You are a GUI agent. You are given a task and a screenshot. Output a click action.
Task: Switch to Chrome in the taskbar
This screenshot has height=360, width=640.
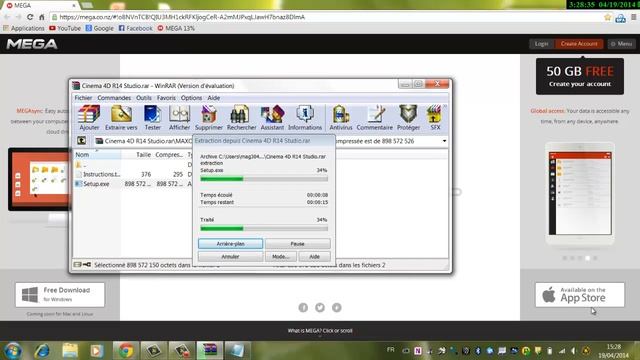[x=125, y=351]
